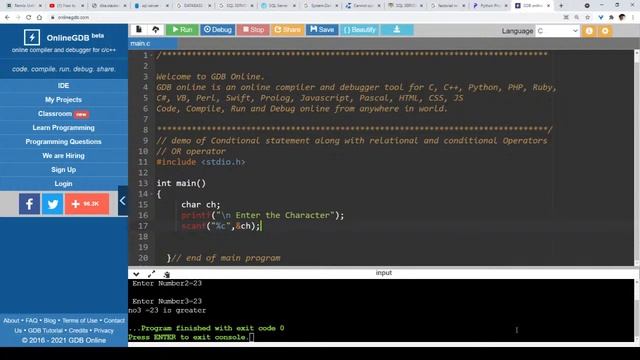Open My Projects in the sidebar
Viewport: 640px width, 360px height.
tap(63, 100)
